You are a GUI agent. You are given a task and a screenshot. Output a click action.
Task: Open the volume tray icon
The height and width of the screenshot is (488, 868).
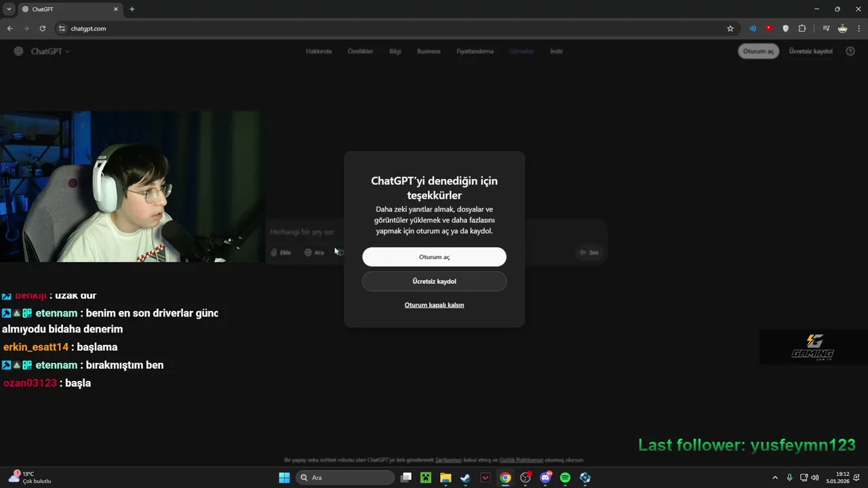(x=815, y=478)
